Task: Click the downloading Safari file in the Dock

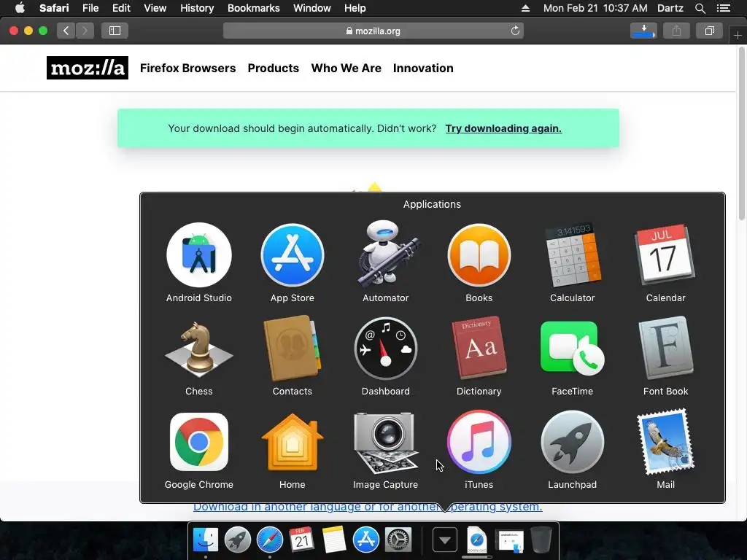Action: (477, 540)
